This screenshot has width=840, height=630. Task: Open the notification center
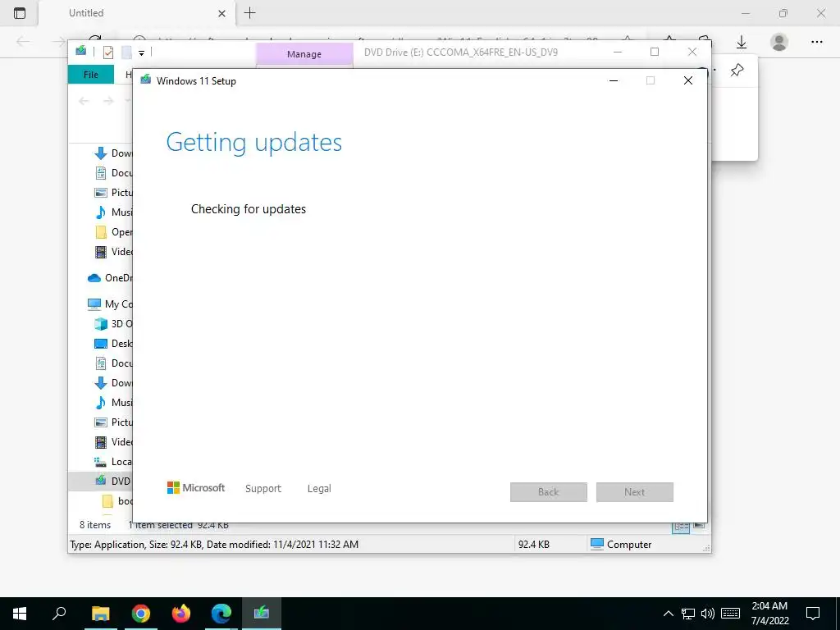(813, 614)
